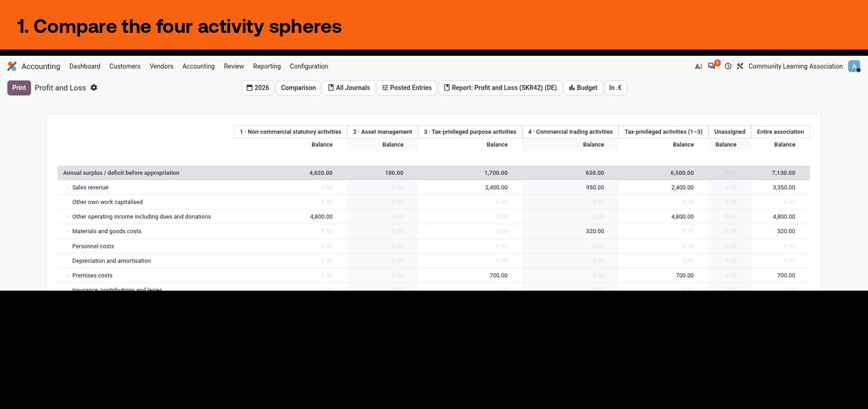Click the Depreciation and amortisation row label

point(112,261)
